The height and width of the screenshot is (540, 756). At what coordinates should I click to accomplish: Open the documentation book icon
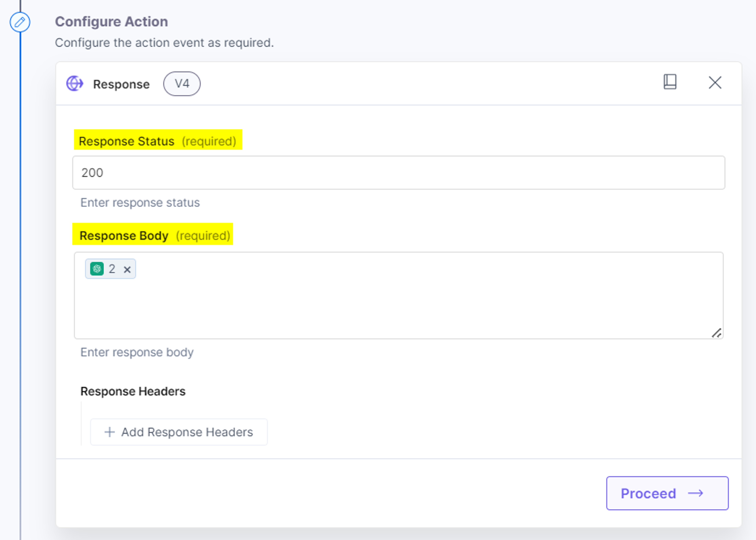(x=670, y=82)
